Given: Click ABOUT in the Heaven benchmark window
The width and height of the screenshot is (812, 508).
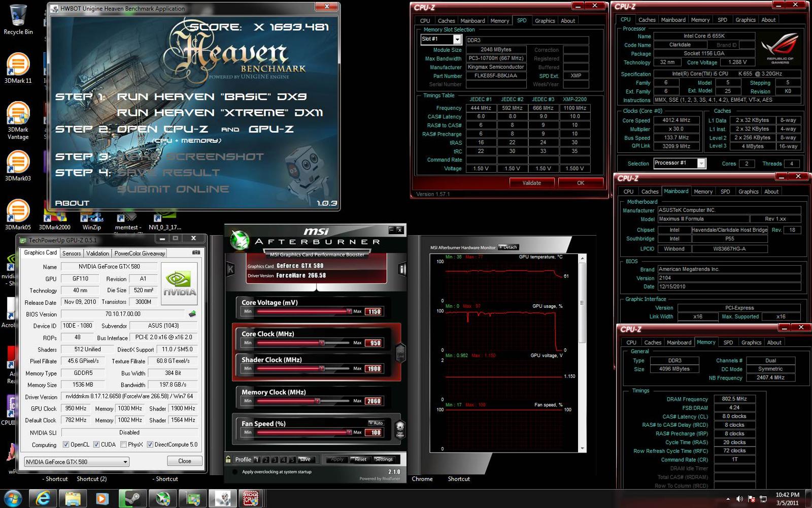Looking at the screenshot, I should tap(72, 203).
